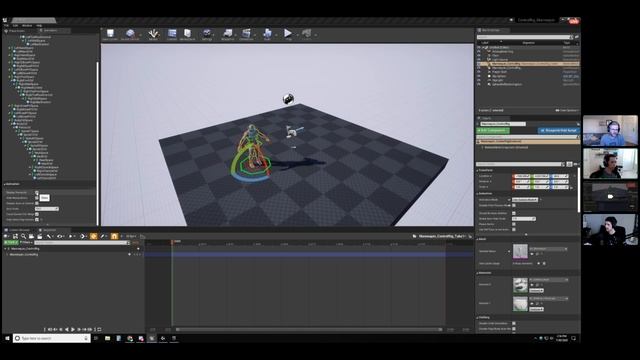The image size is (640, 360).
Task: Open the Marketplace toolbar icon
Action: [x=187, y=34]
